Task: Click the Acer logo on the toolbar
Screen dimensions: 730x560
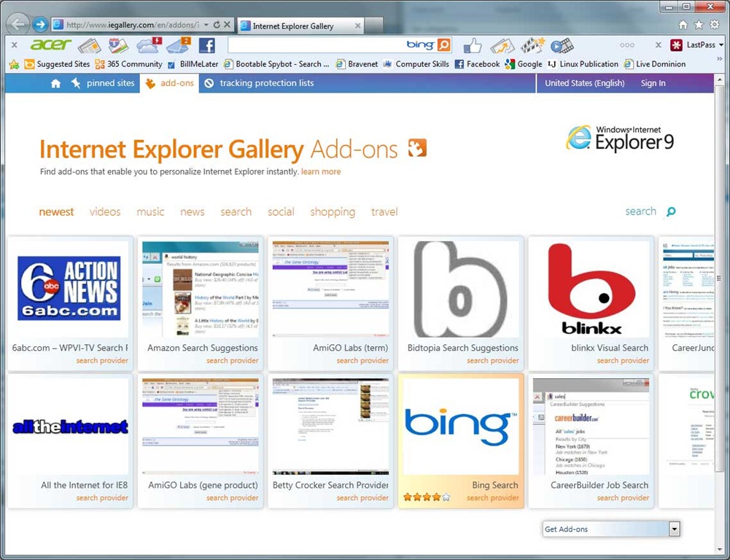Action: [x=50, y=44]
